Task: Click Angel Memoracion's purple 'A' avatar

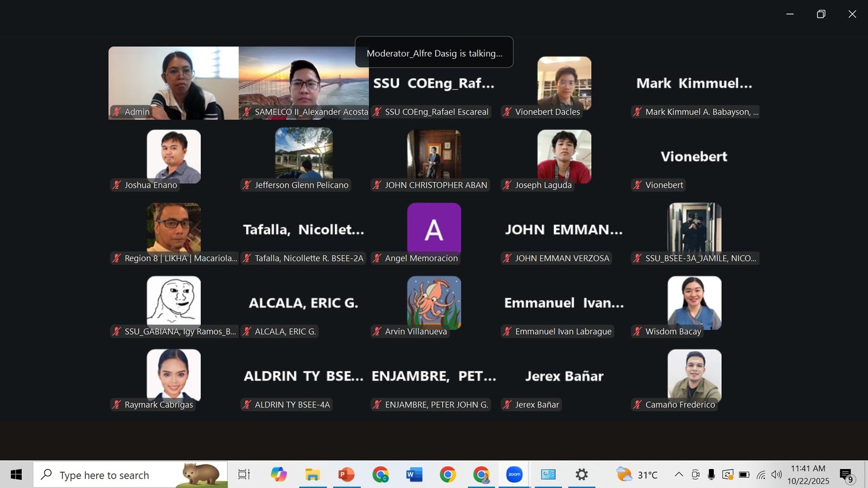Action: pos(434,229)
